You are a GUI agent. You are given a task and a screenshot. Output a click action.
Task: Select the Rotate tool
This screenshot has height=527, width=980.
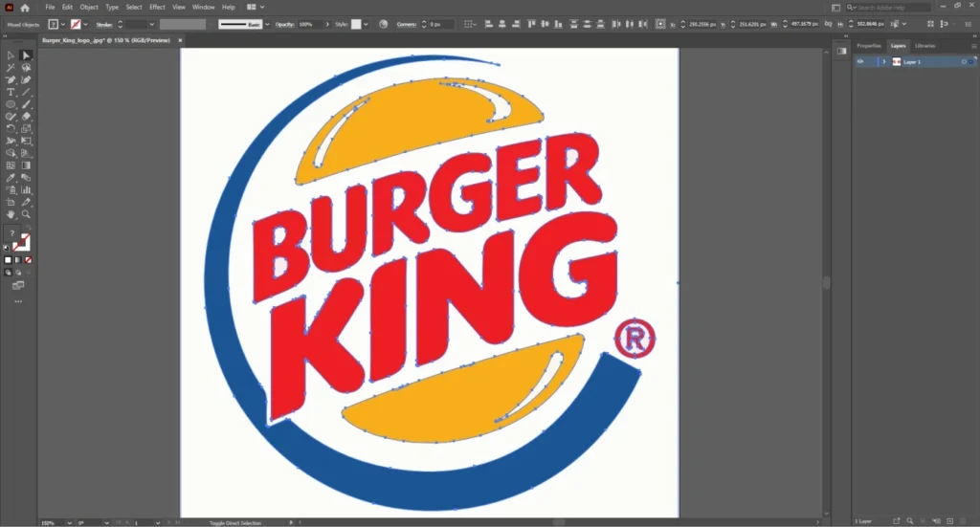tap(11, 128)
